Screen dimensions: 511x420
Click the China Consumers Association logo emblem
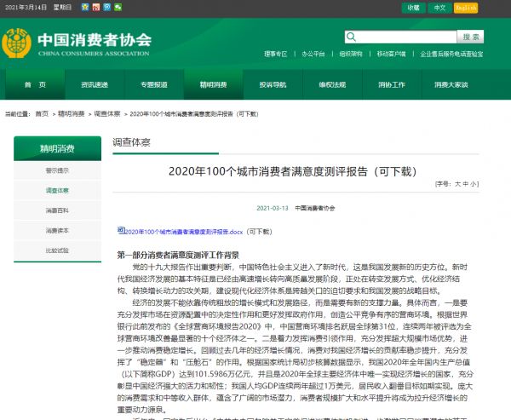coord(16,43)
